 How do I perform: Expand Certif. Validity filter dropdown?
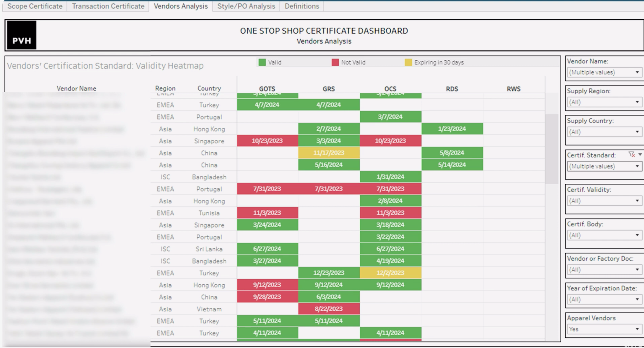pos(604,201)
